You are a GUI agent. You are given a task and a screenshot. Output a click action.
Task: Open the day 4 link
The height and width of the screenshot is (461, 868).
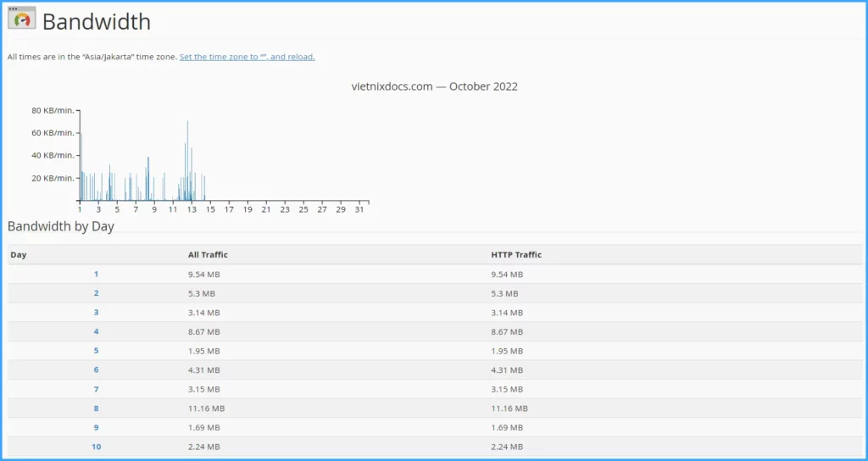pos(96,332)
